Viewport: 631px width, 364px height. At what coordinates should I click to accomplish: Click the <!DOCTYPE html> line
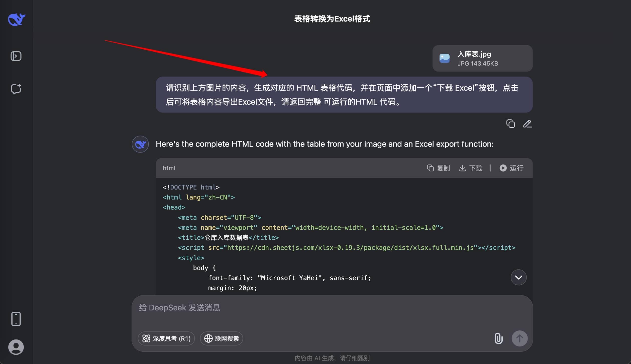pyautogui.click(x=191, y=187)
